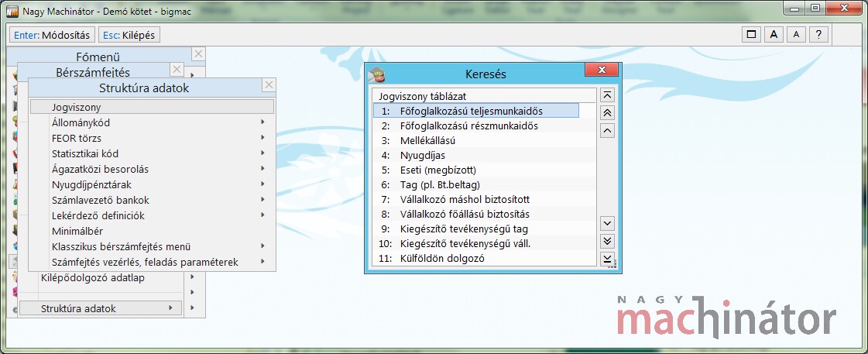Close the Keresés dialog

pyautogui.click(x=602, y=70)
